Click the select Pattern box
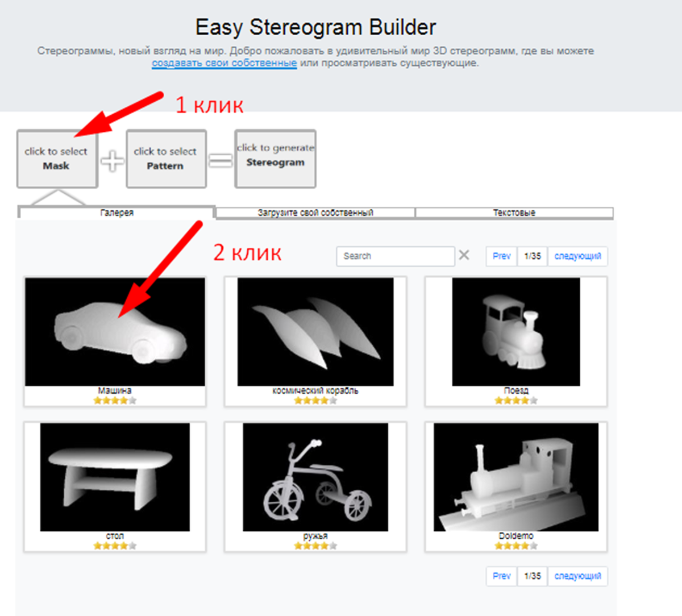Screen dimensions: 682x616 pyautogui.click(x=166, y=159)
